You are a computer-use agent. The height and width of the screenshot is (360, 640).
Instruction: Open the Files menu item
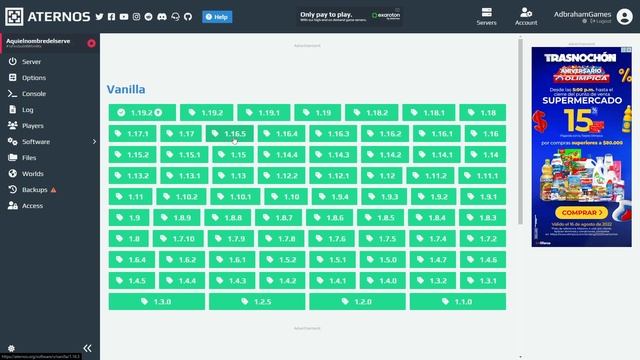point(50,158)
